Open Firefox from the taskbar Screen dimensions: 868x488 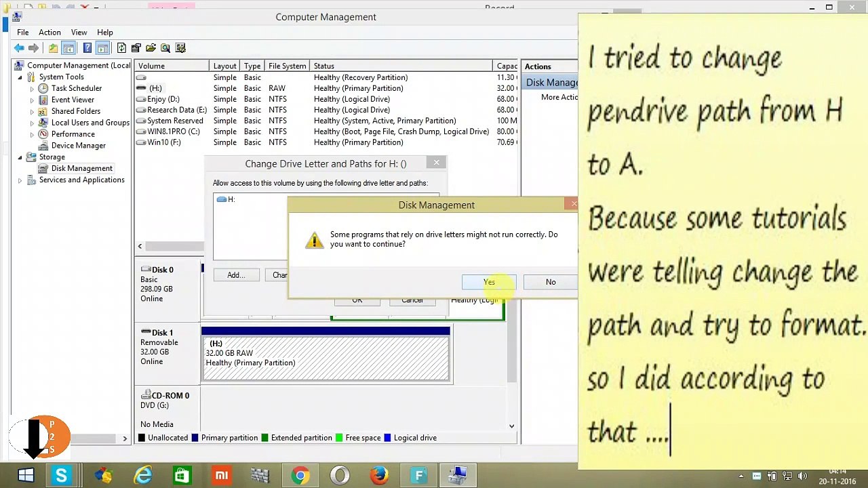[379, 476]
